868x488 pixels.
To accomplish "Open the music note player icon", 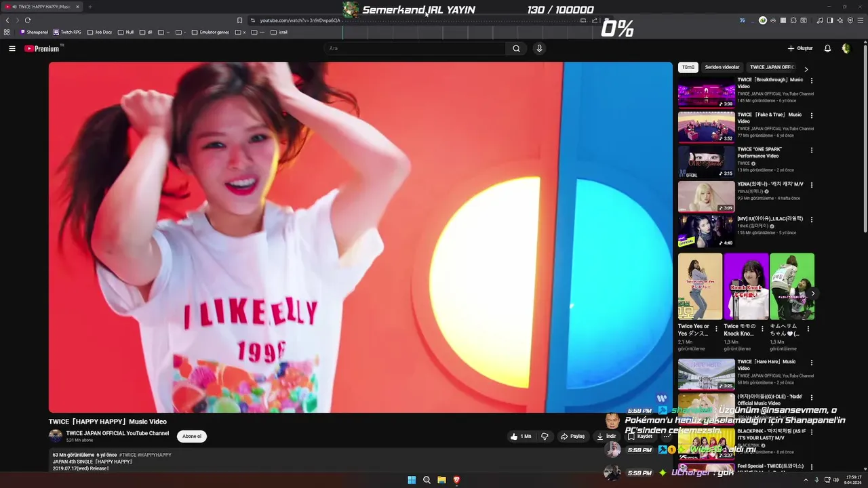I will [820, 20].
